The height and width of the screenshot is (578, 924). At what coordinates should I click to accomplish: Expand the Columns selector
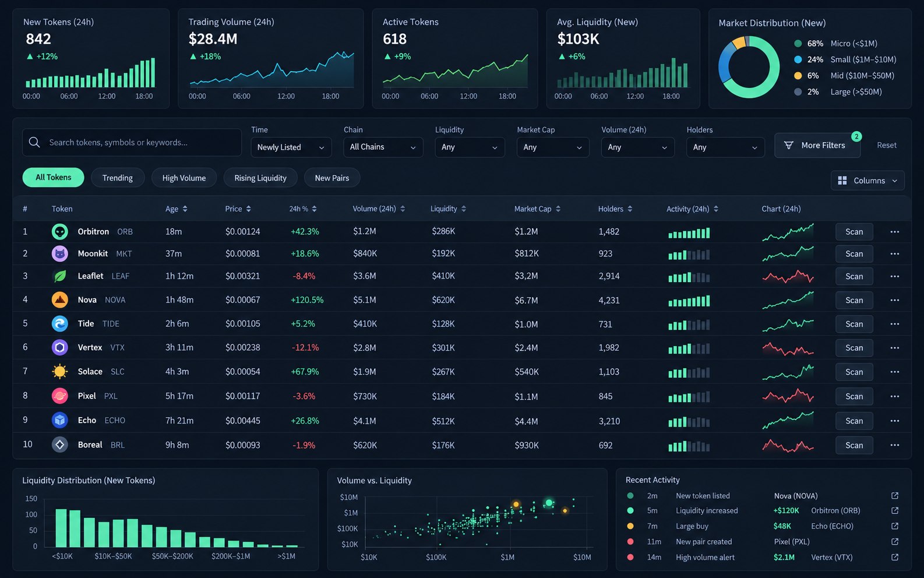(x=867, y=181)
